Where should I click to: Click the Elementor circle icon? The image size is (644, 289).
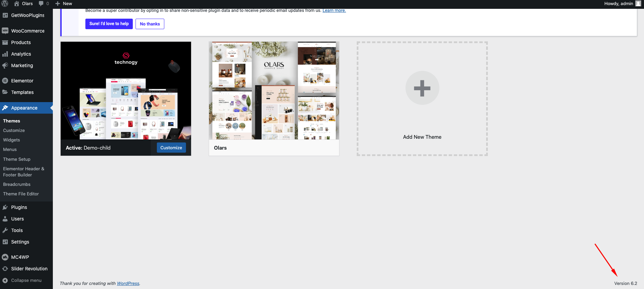[x=5, y=81]
